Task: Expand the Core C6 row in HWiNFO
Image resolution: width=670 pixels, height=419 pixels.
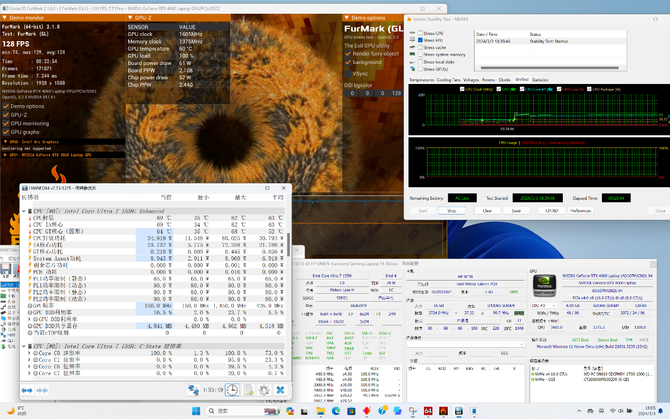Action: [29, 366]
